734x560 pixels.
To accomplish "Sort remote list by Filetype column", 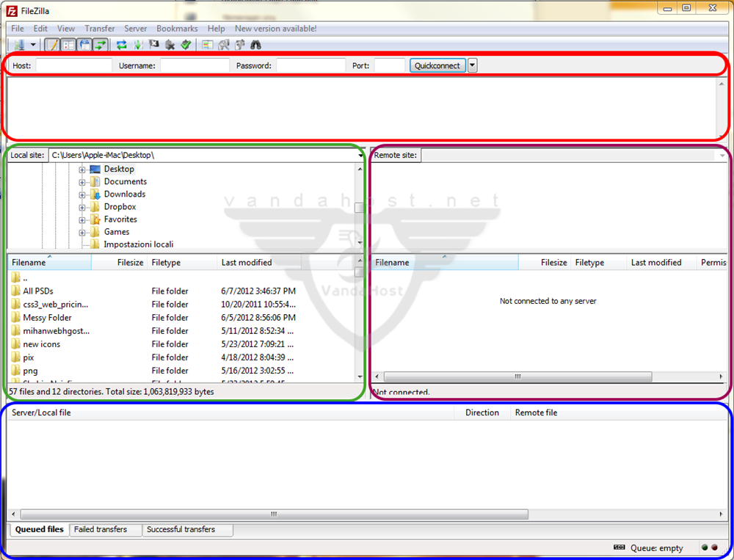I will coord(597,262).
